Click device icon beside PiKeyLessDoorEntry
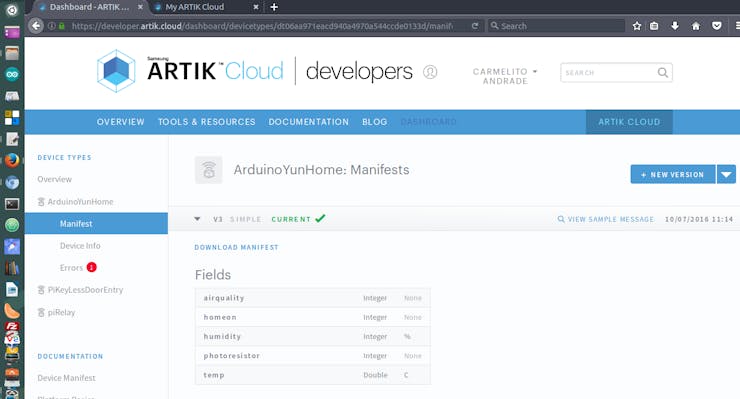Screen dimensions: 740x399 click(x=41, y=290)
